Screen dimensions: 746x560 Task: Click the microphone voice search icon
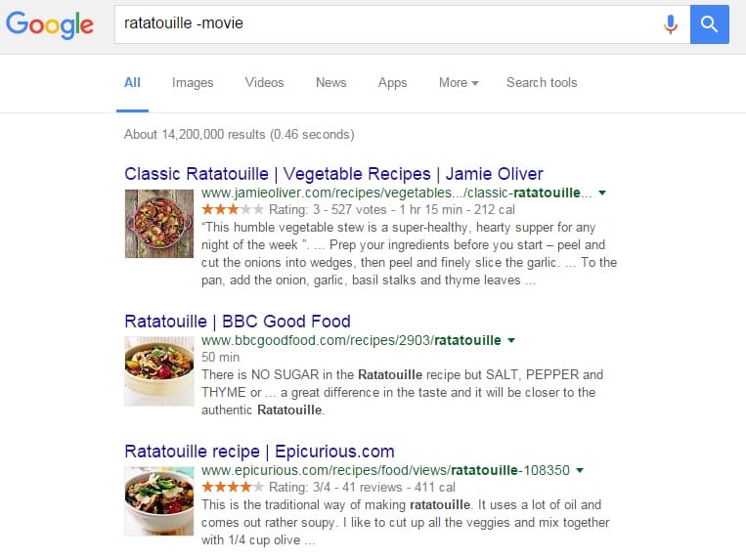point(670,23)
